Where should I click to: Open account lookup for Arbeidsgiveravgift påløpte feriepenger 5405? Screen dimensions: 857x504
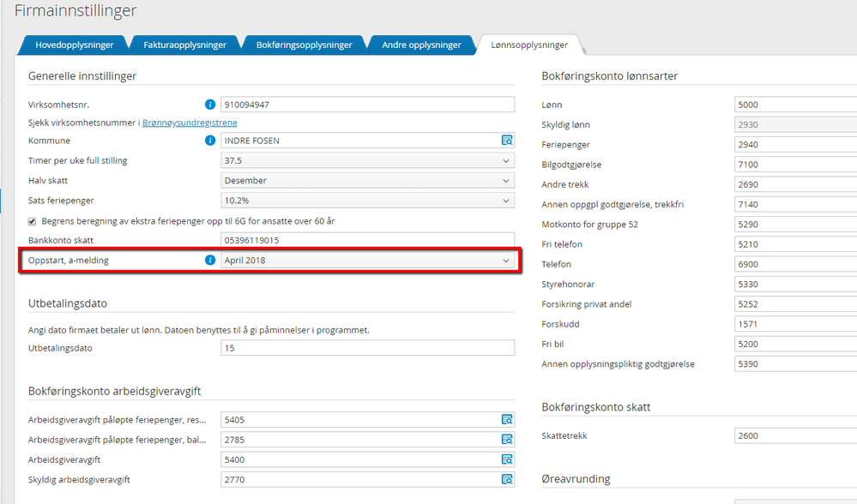pyautogui.click(x=506, y=420)
